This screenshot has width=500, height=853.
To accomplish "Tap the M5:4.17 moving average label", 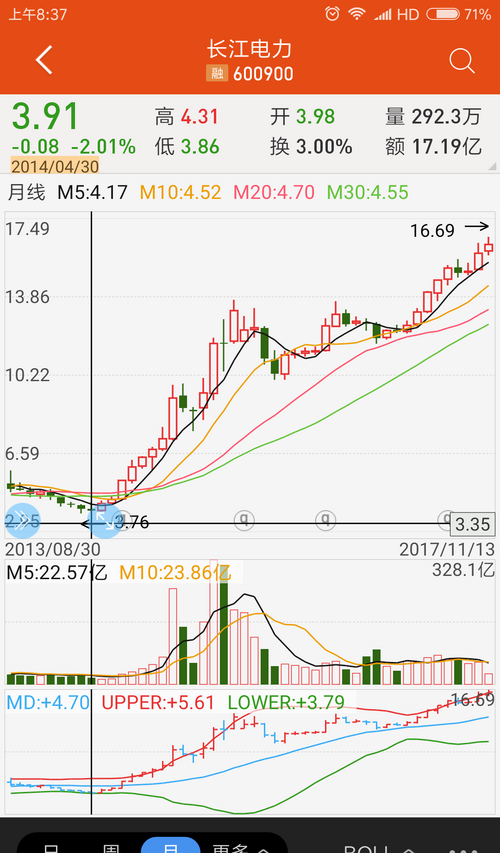I will click(x=93, y=192).
